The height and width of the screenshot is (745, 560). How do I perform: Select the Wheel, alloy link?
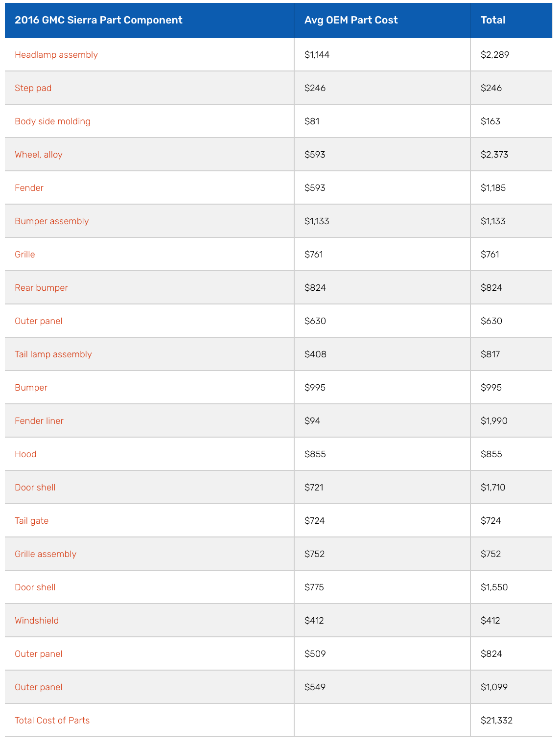click(x=39, y=155)
